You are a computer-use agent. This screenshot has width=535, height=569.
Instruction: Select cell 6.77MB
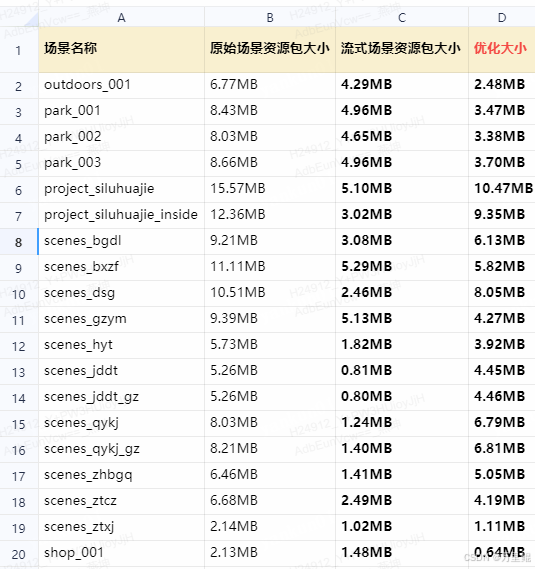pyautogui.click(x=270, y=85)
